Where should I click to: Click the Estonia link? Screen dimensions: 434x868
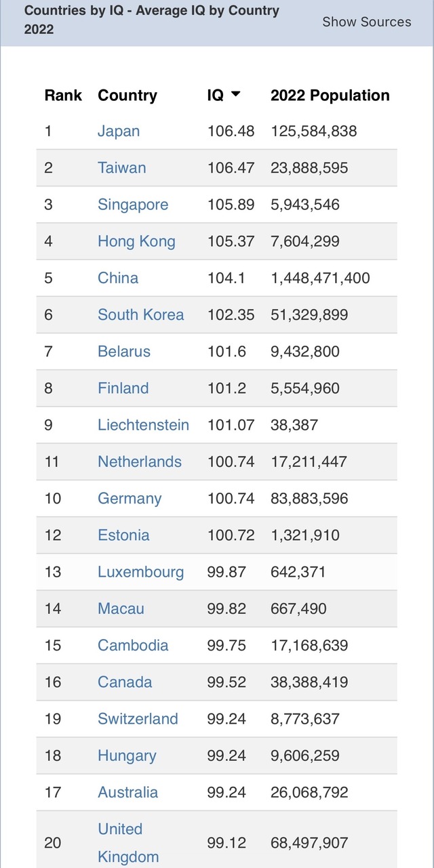pyautogui.click(x=123, y=535)
